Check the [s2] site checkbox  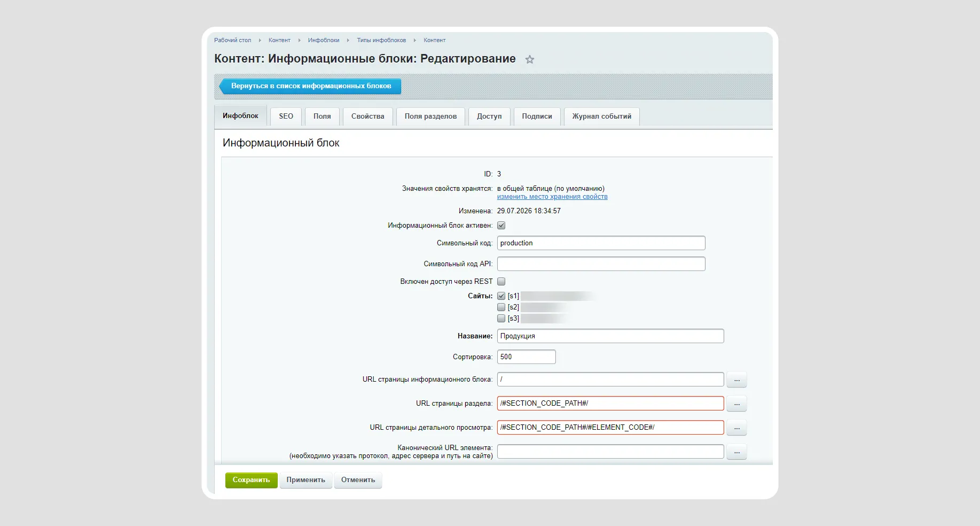pos(501,307)
